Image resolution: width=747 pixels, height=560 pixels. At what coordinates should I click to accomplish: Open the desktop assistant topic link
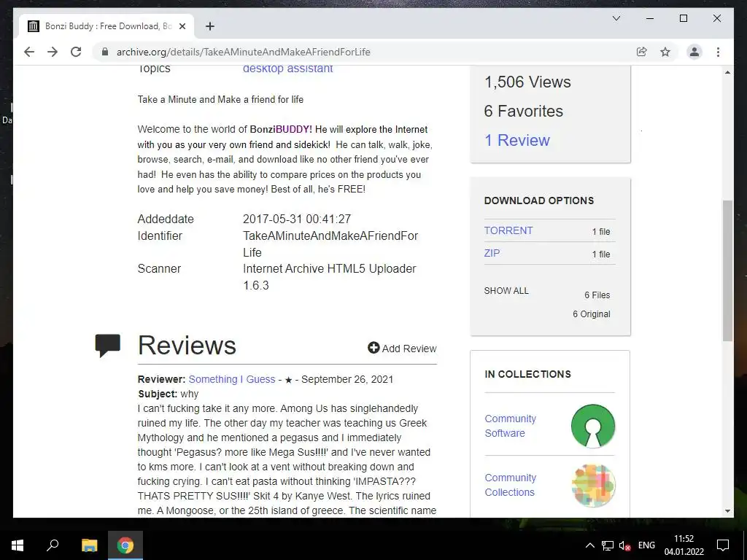287,69
